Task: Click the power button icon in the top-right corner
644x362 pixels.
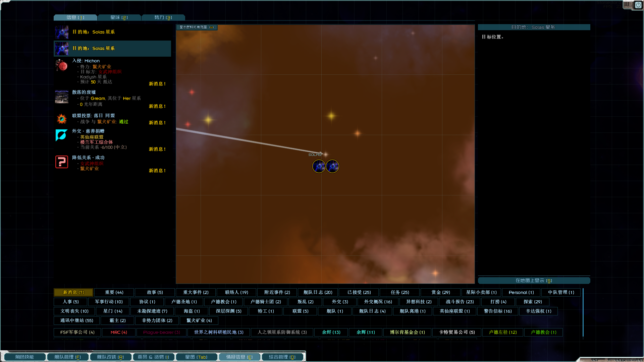Action: [638, 5]
